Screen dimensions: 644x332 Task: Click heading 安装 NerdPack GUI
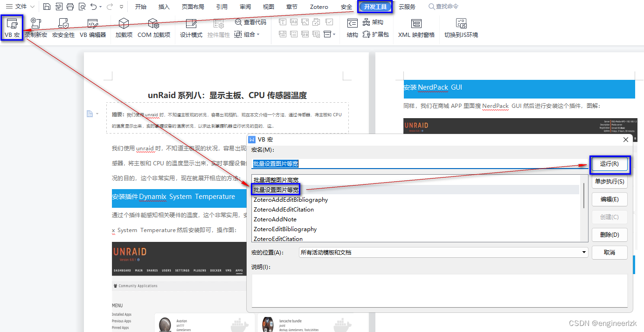[x=433, y=87]
